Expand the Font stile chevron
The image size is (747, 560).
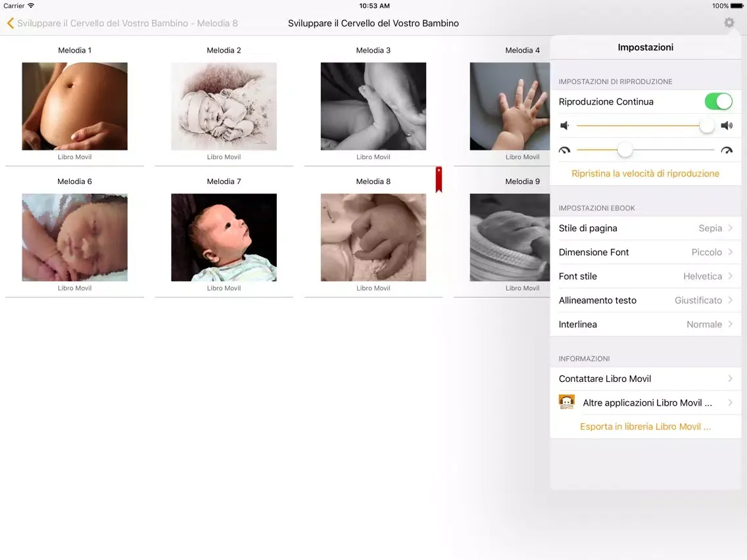tap(731, 276)
